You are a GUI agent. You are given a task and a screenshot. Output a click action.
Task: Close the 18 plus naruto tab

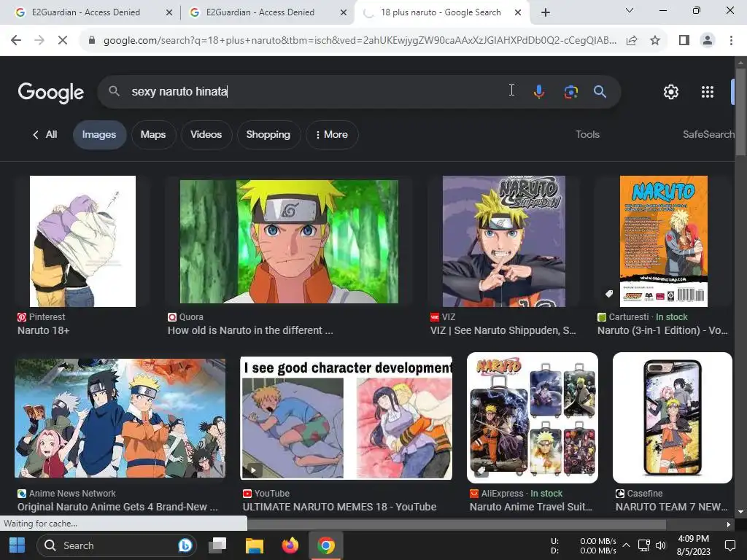coord(518,12)
